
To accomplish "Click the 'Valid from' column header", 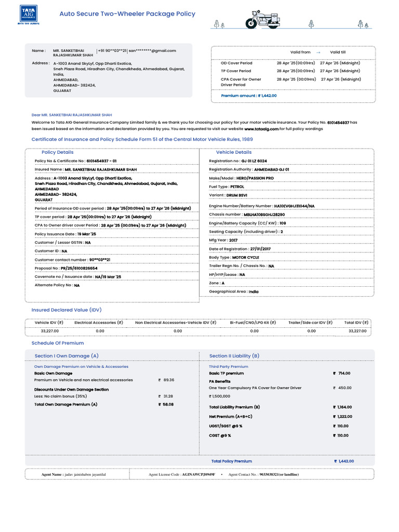I will coord(300,52).
